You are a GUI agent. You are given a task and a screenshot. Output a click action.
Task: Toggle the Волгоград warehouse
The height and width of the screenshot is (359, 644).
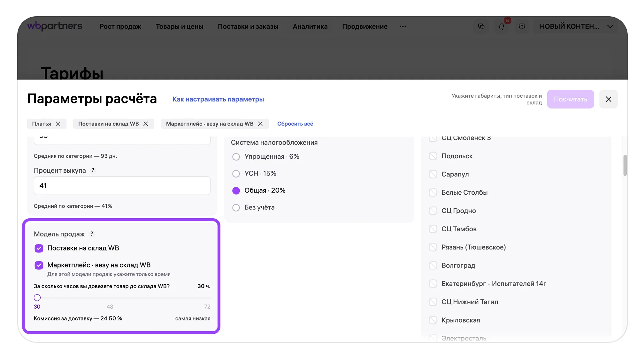433,265
